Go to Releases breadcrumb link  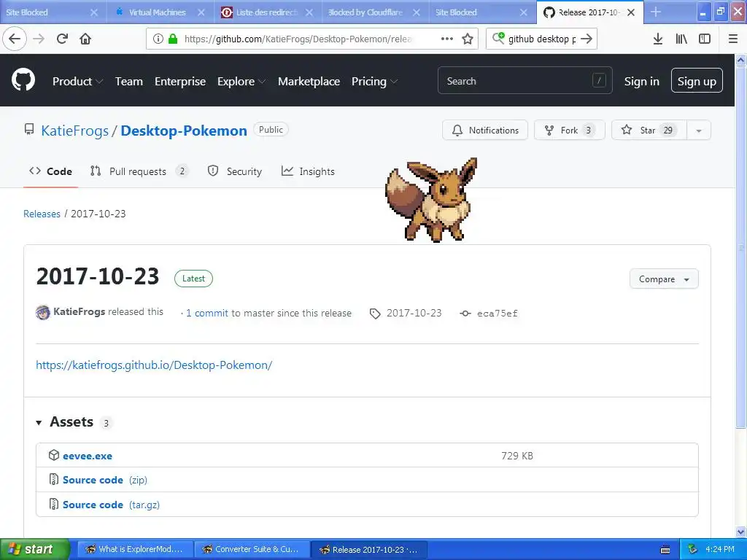point(42,214)
